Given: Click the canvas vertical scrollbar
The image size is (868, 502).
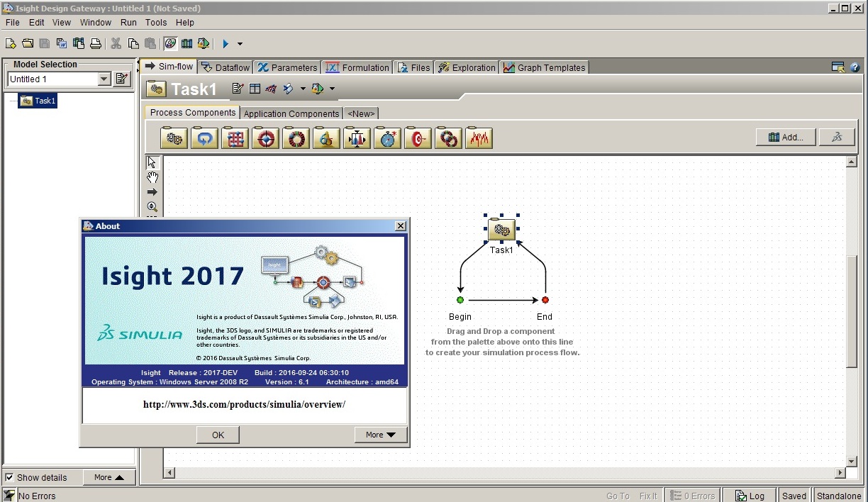Looking at the screenshot, I should click(x=852, y=312).
